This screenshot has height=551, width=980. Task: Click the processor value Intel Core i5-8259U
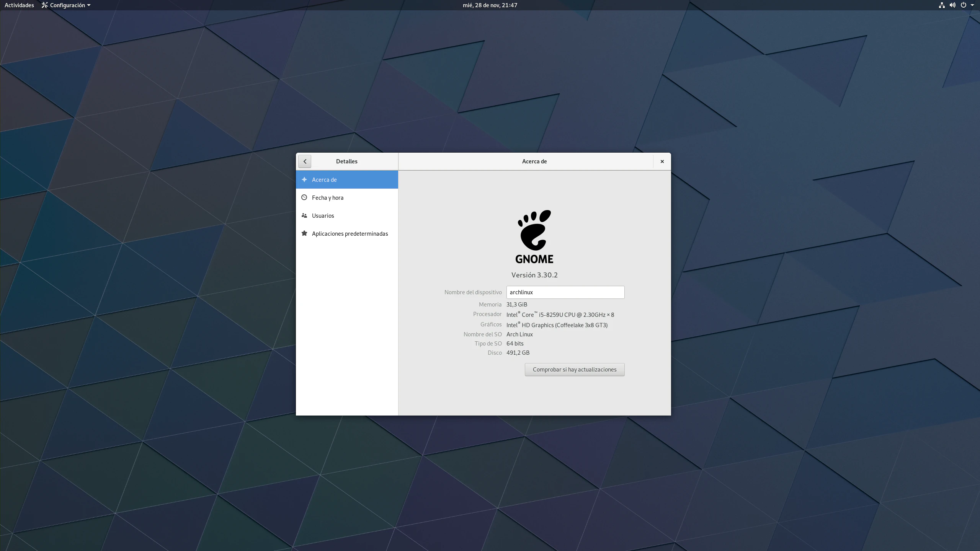pos(560,315)
